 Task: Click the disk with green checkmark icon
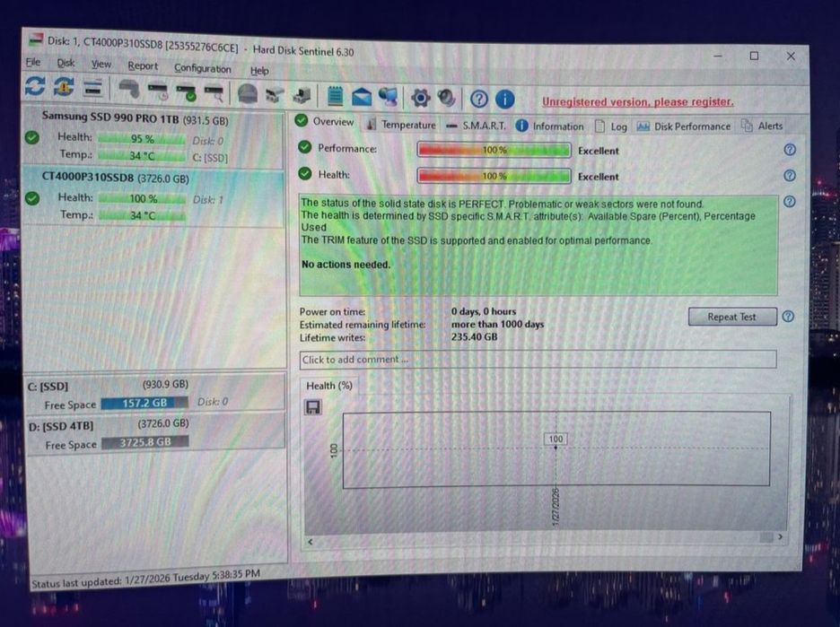click(187, 92)
